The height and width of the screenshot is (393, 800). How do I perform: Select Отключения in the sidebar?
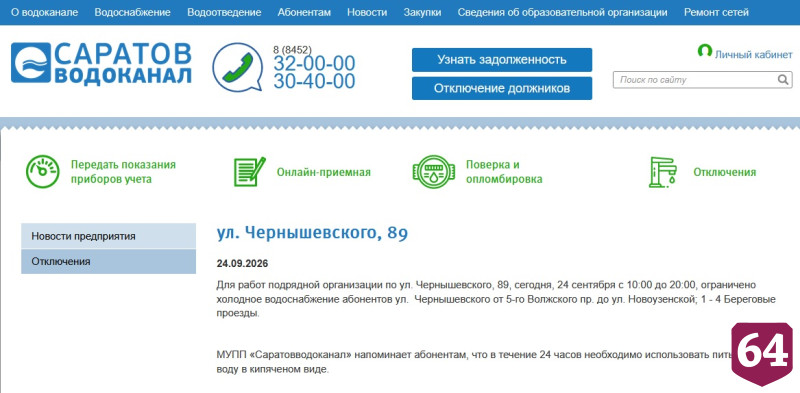click(109, 261)
